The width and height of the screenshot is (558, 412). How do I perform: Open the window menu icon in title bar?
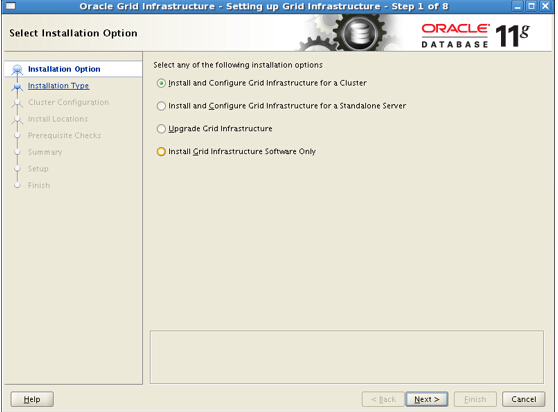click(x=11, y=6)
